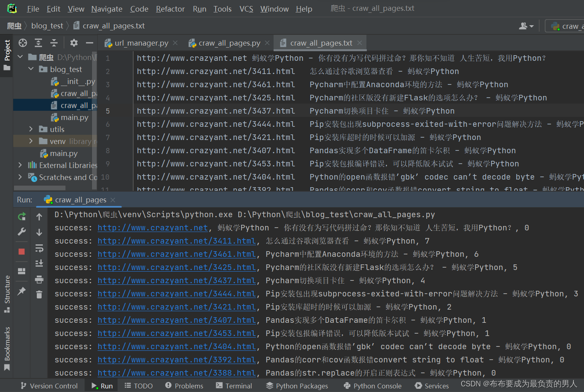Click line number 5 in editor gutter
Viewport: 584px width, 392px height.
coord(108,111)
